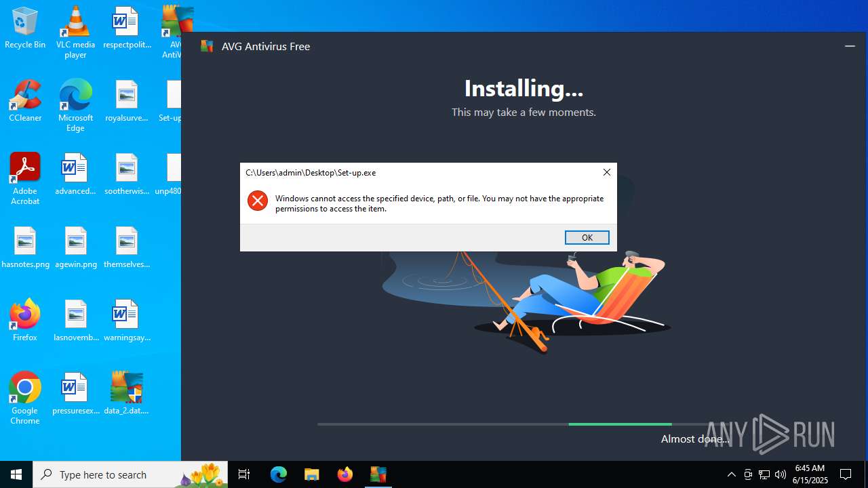Screen dimensions: 868x488
Task: Open Task View on taskbar
Action: (245, 474)
